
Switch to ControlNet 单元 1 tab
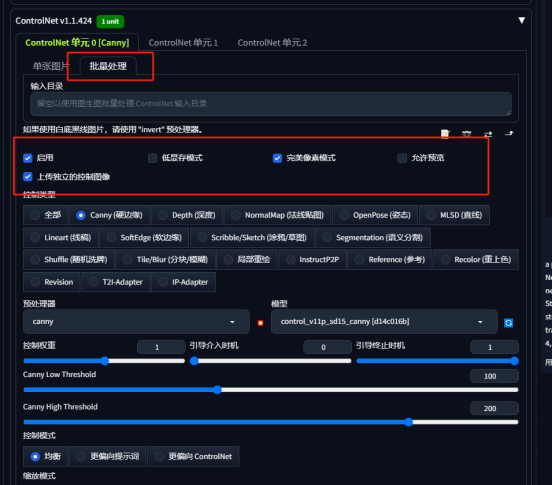pos(183,43)
